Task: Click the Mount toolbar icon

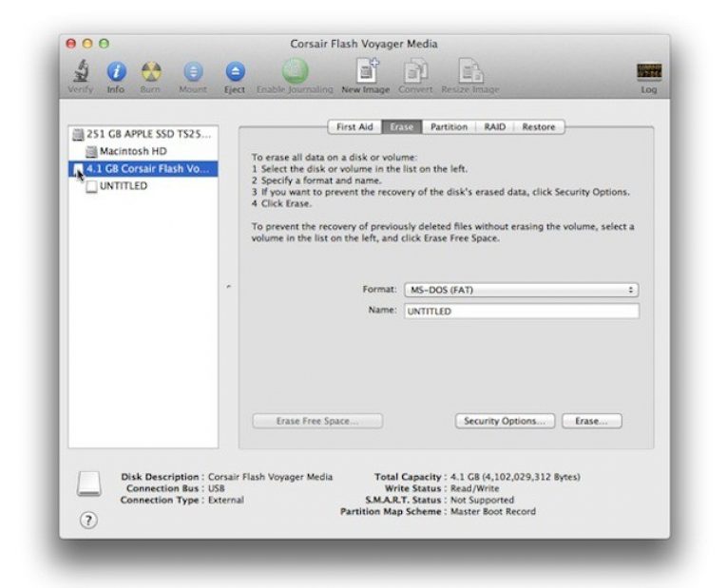Action: pyautogui.click(x=193, y=72)
